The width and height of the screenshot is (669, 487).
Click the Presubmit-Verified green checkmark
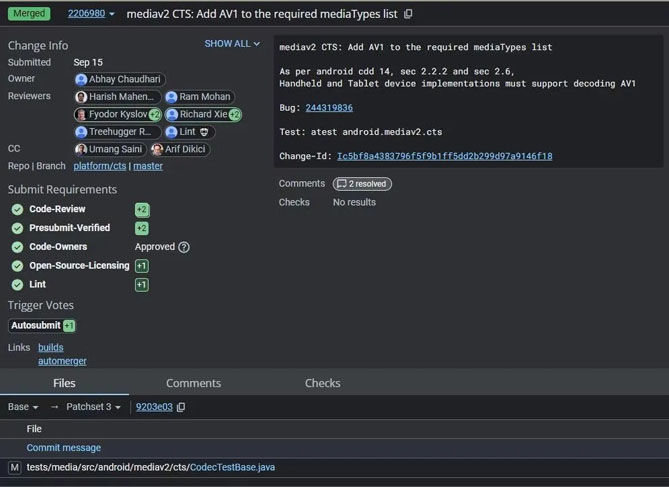click(17, 228)
